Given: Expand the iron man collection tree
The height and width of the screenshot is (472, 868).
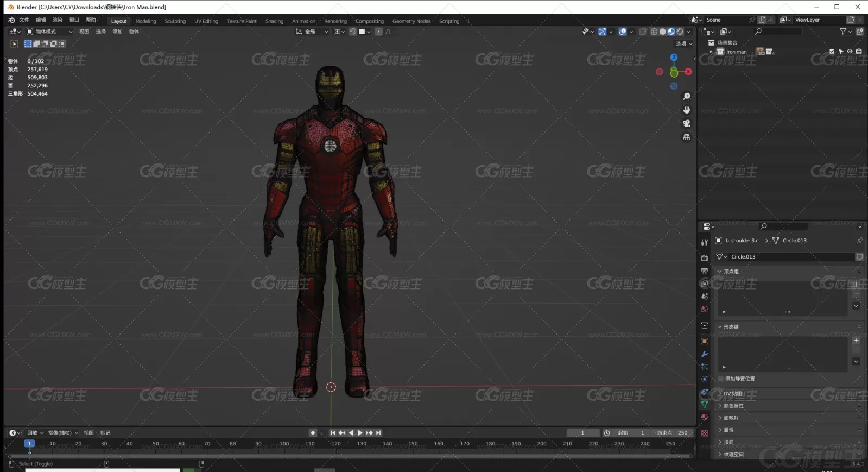Looking at the screenshot, I should 711,52.
